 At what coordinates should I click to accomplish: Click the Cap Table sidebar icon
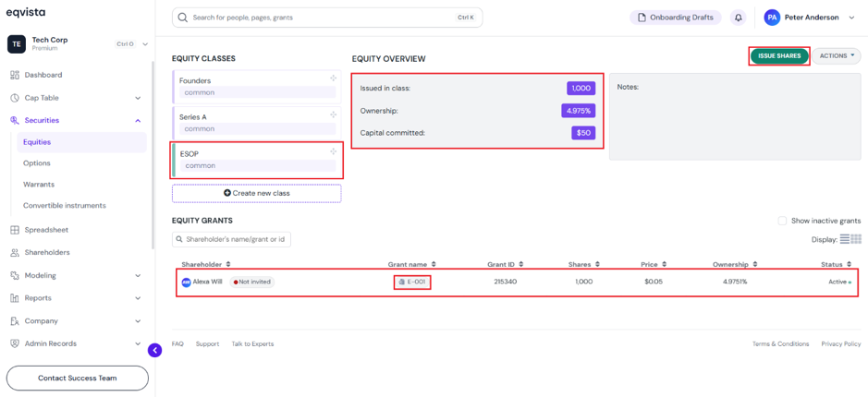coord(15,98)
